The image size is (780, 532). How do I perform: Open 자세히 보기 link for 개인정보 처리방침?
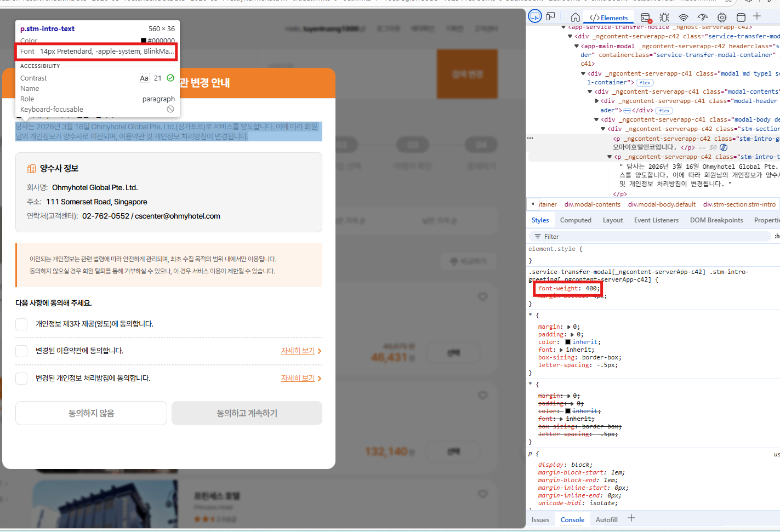[301, 379]
